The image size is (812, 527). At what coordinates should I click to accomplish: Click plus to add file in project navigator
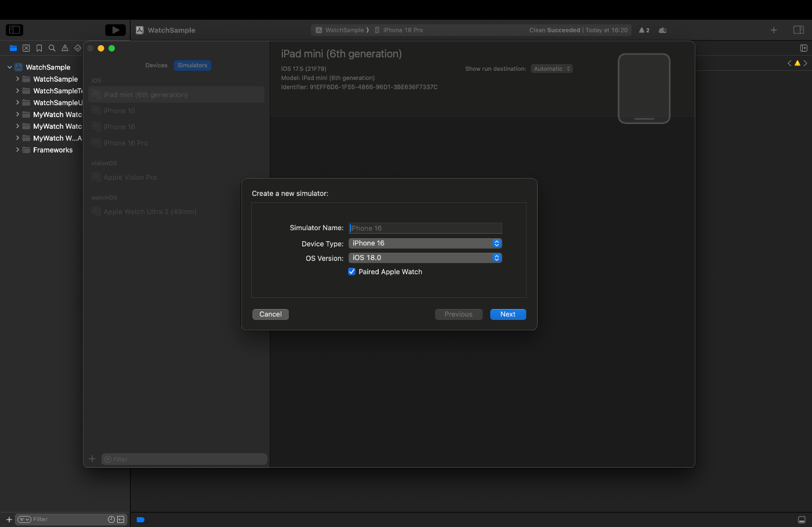[x=9, y=519]
